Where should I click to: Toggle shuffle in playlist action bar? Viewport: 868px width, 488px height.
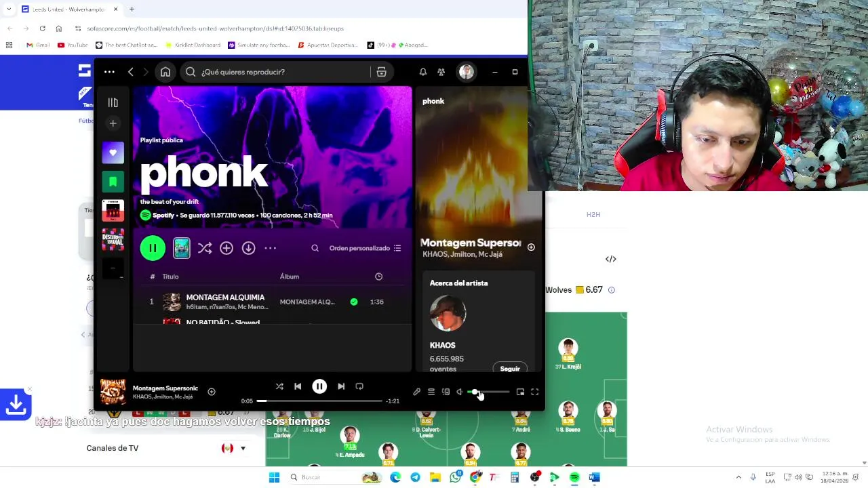205,248
